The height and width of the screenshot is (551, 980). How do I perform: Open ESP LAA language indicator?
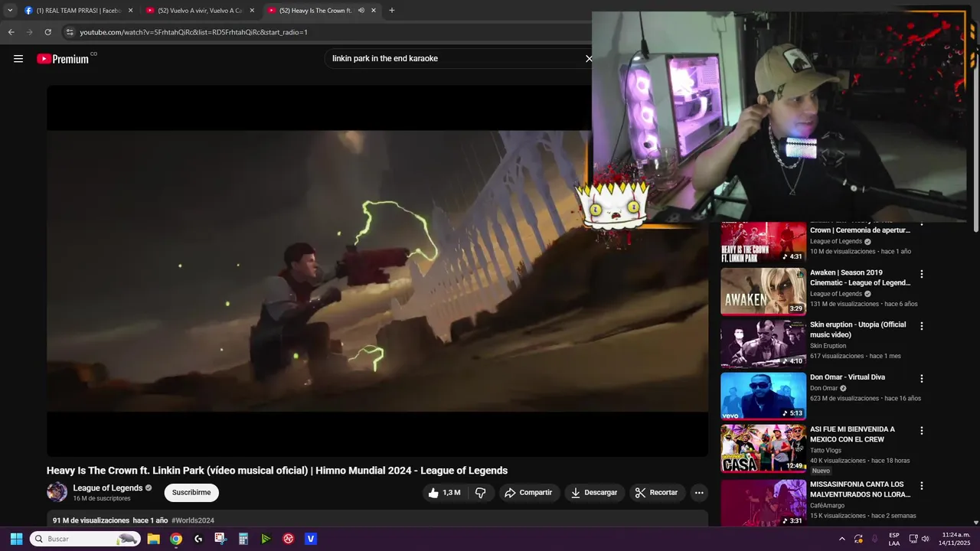pos(894,539)
